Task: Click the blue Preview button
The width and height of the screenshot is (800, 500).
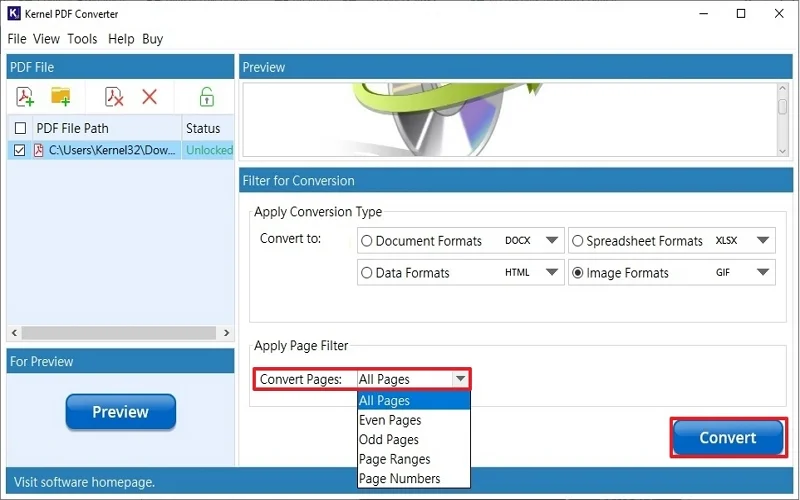Action: (120, 412)
